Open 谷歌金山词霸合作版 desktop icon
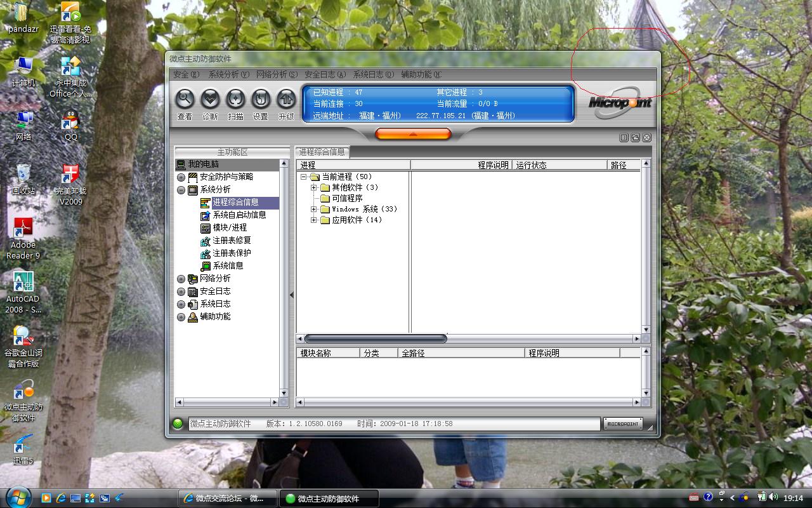The height and width of the screenshot is (508, 812). click(x=23, y=347)
